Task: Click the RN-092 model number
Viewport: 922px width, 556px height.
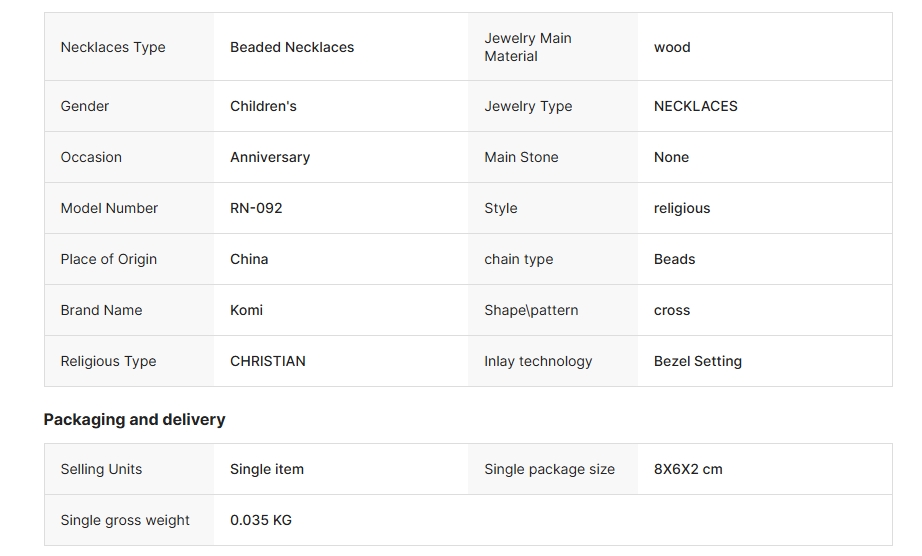Action: click(256, 208)
